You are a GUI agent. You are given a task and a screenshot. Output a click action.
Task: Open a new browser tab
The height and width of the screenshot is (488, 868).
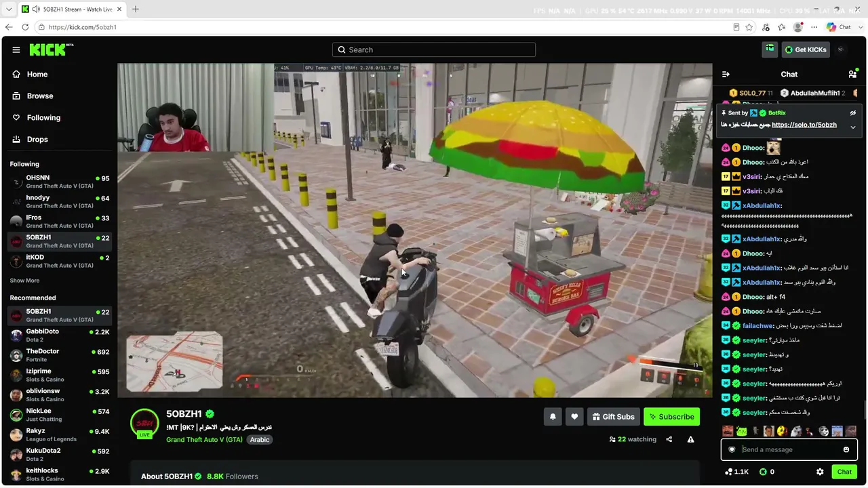coord(135,9)
